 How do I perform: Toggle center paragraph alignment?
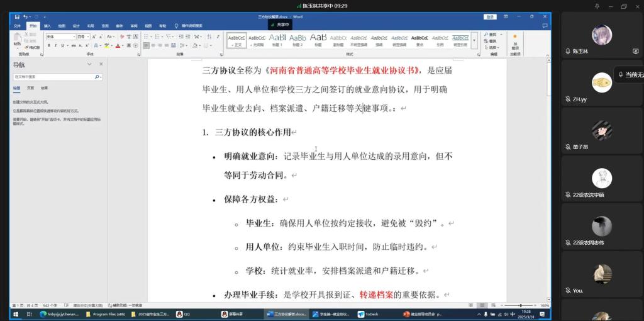152,45
